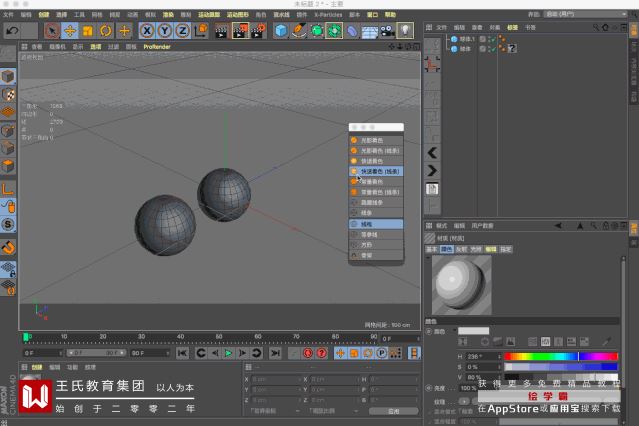Render the current view with clapperboard icon
639x426 pixels.
221,31
